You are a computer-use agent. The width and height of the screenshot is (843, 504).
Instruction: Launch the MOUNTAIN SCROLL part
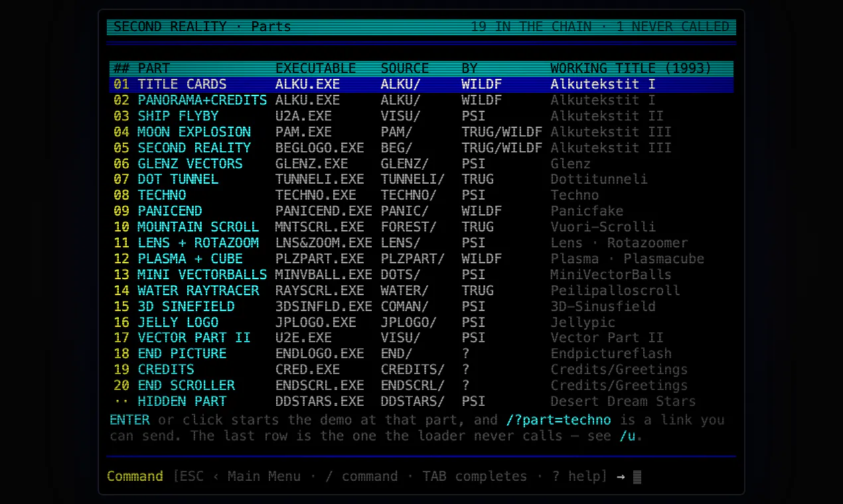click(421, 227)
